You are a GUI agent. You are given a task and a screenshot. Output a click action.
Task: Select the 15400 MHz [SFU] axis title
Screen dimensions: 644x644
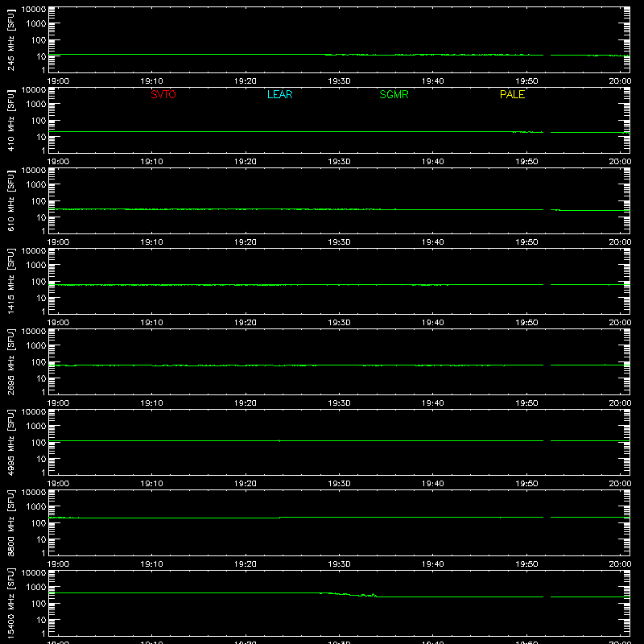[10, 603]
